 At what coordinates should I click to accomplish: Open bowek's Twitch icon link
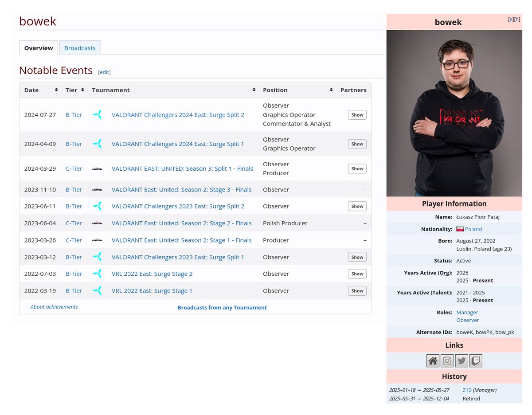click(476, 361)
